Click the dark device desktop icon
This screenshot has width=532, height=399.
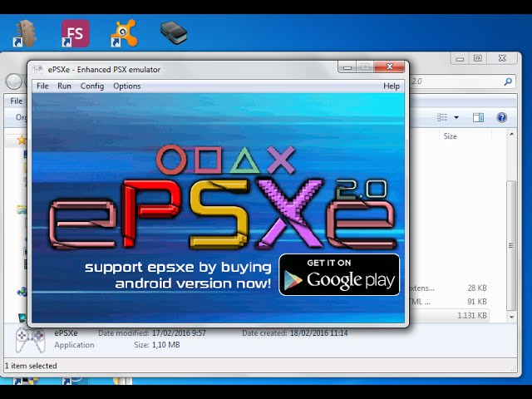[x=174, y=32]
